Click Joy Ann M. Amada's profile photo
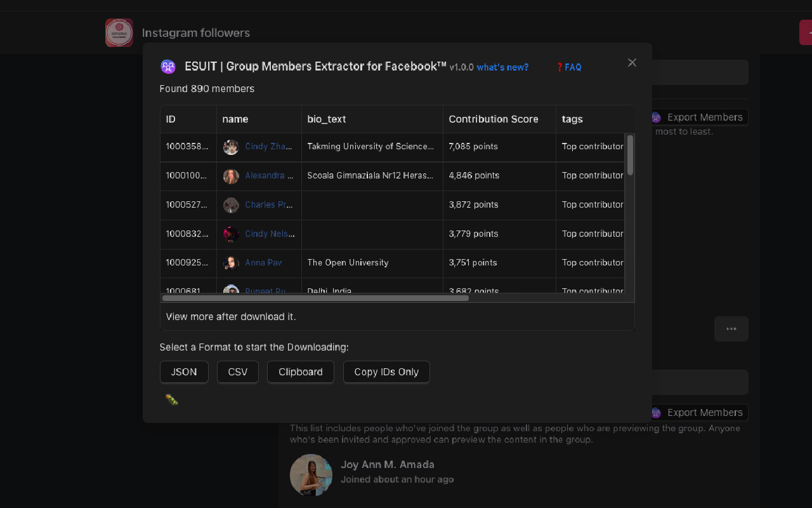 tap(311, 475)
